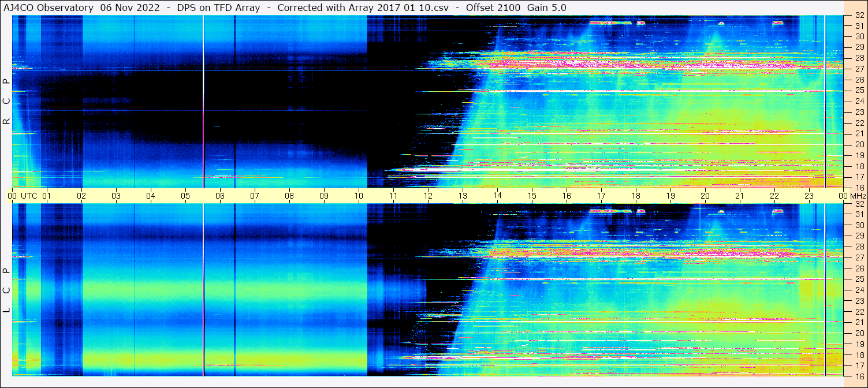Screen dimensions: 868x388
Task: Select the Offset 2100 value in header
Action: [493, 8]
